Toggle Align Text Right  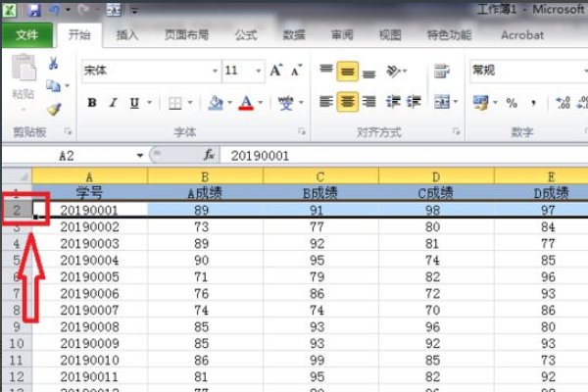[369, 102]
